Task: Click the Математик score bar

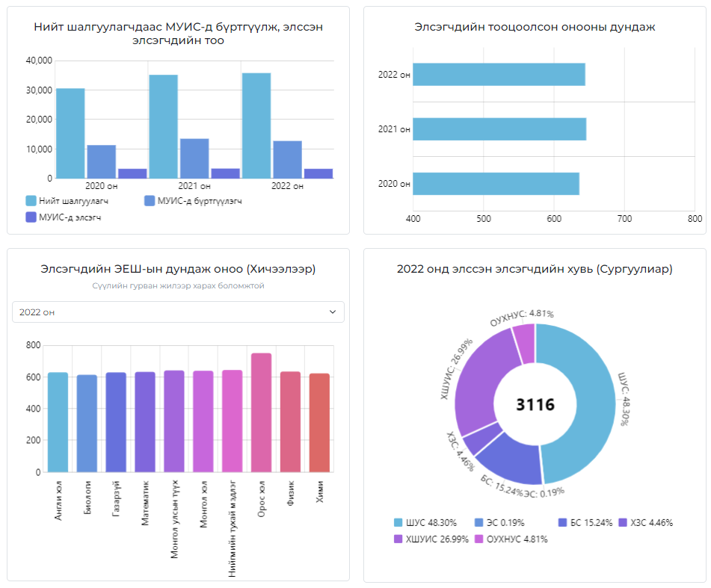Action: tap(145, 422)
